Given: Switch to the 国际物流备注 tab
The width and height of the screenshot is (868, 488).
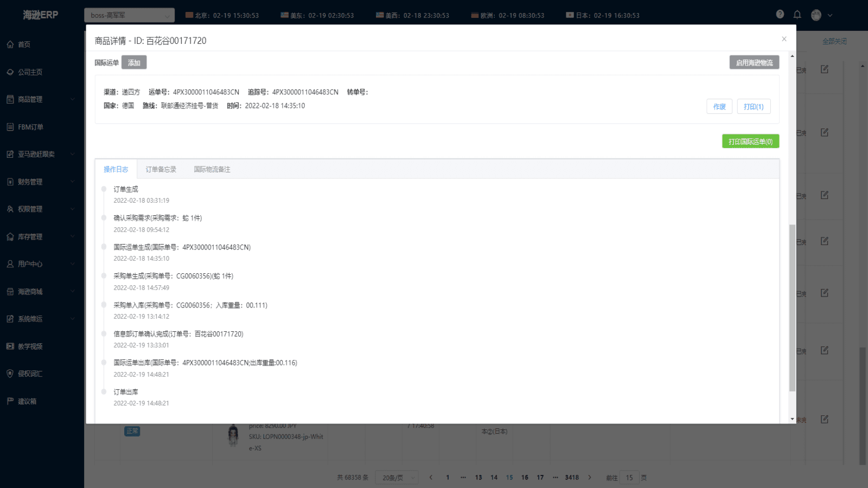Looking at the screenshot, I should [x=212, y=170].
